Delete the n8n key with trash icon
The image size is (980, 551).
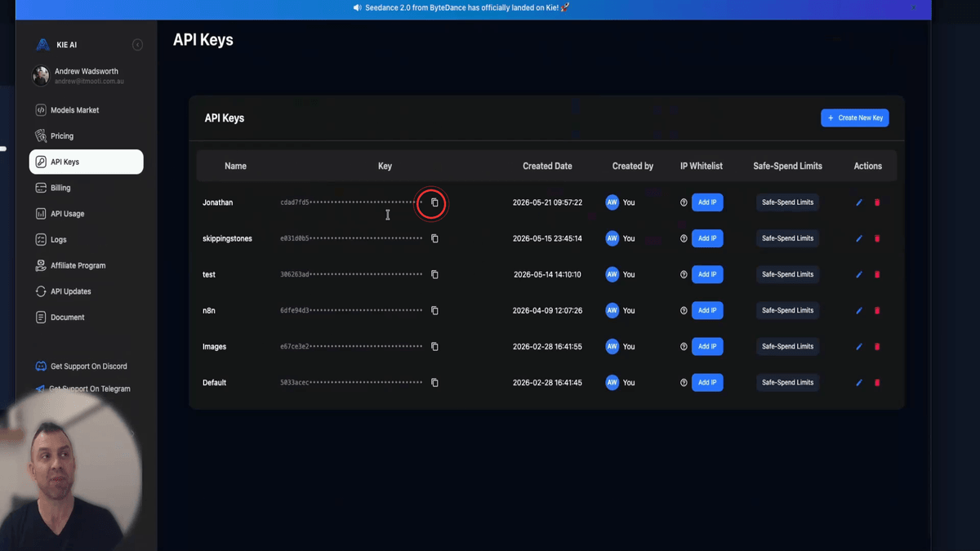877,310
